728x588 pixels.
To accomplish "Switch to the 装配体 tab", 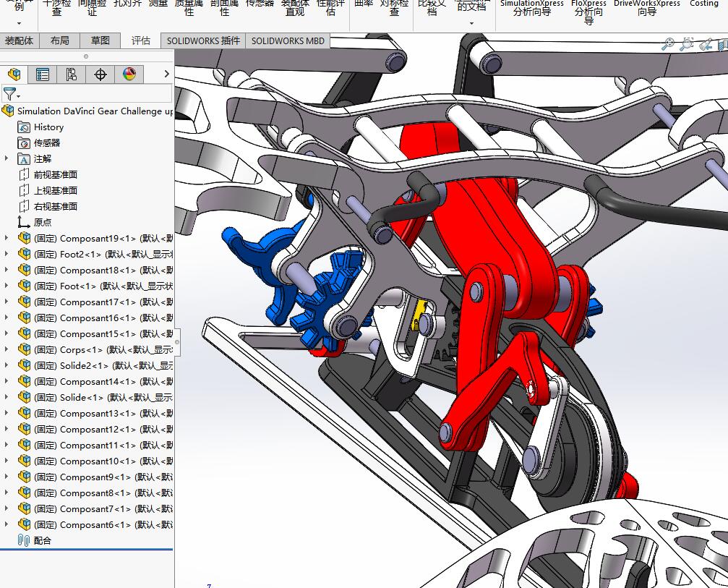I will point(20,41).
